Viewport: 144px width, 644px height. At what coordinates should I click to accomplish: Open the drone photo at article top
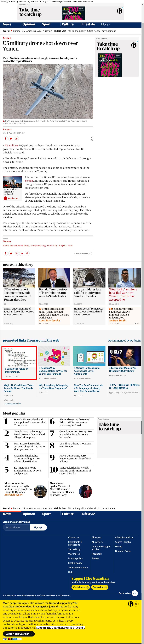pyautogui.click(x=48, y=91)
